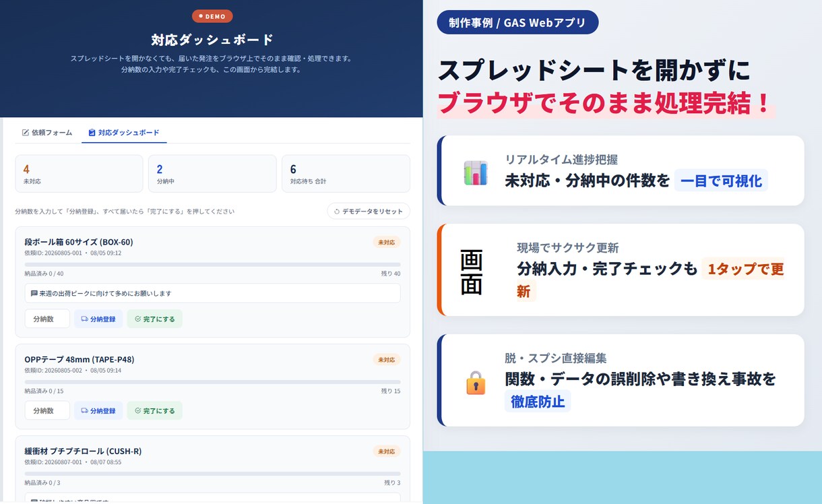The width and height of the screenshot is (822, 504).
Task: Click the truck icon in OPPテープ 分納登録
Action: pos(84,410)
